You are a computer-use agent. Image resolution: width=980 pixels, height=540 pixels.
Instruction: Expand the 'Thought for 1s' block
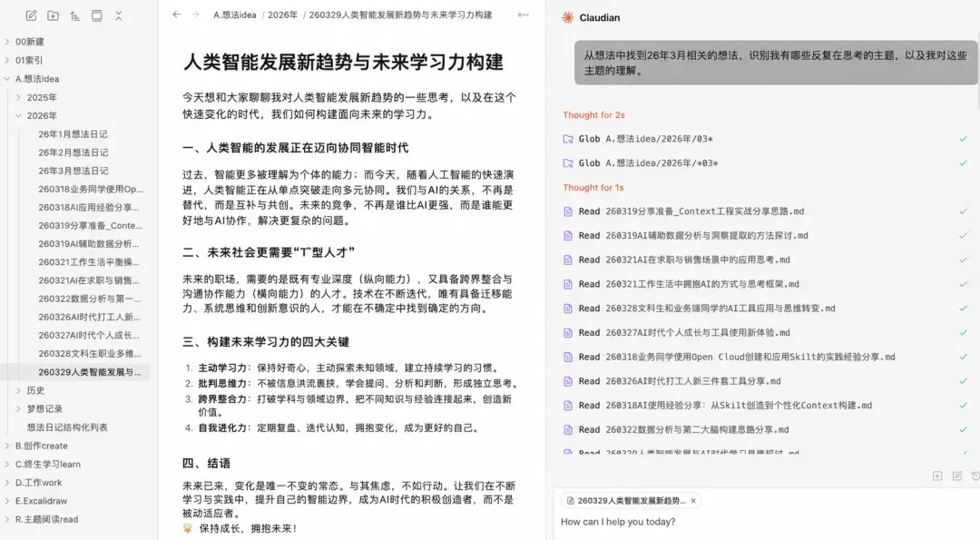[593, 188]
